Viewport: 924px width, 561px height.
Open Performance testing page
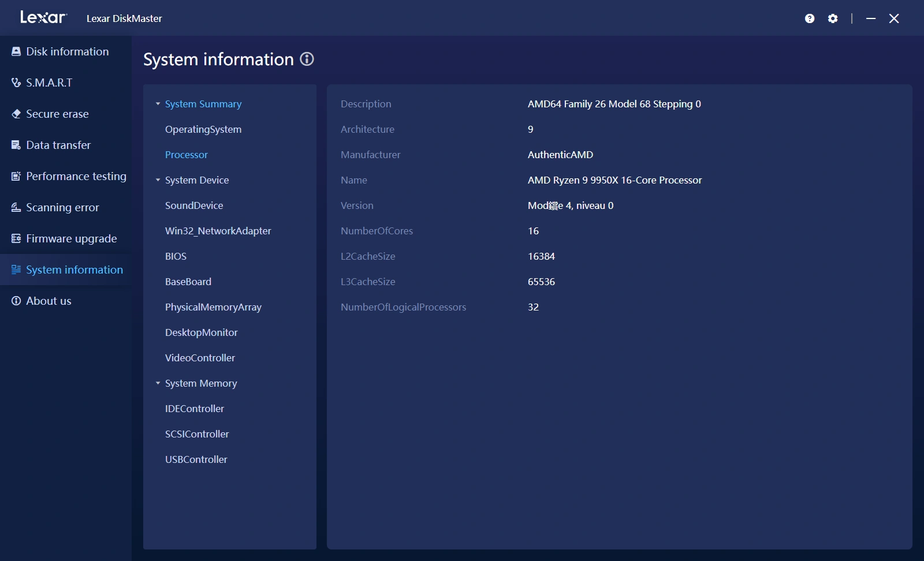[66, 176]
